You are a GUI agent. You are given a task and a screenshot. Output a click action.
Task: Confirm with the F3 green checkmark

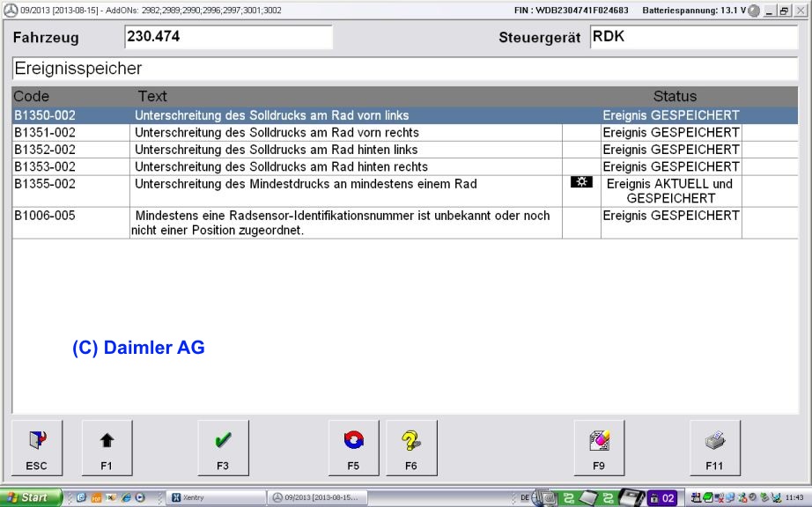tap(223, 447)
